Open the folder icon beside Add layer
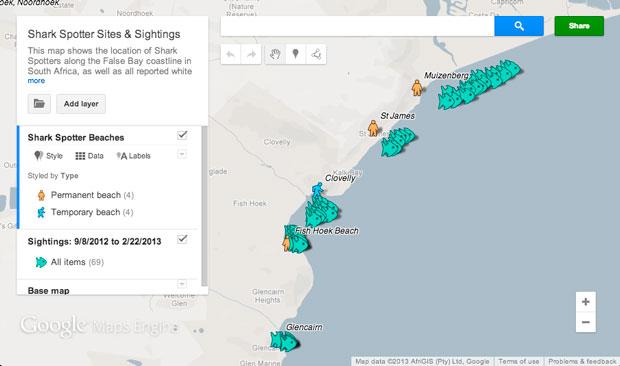The image size is (620, 366). 39,104
